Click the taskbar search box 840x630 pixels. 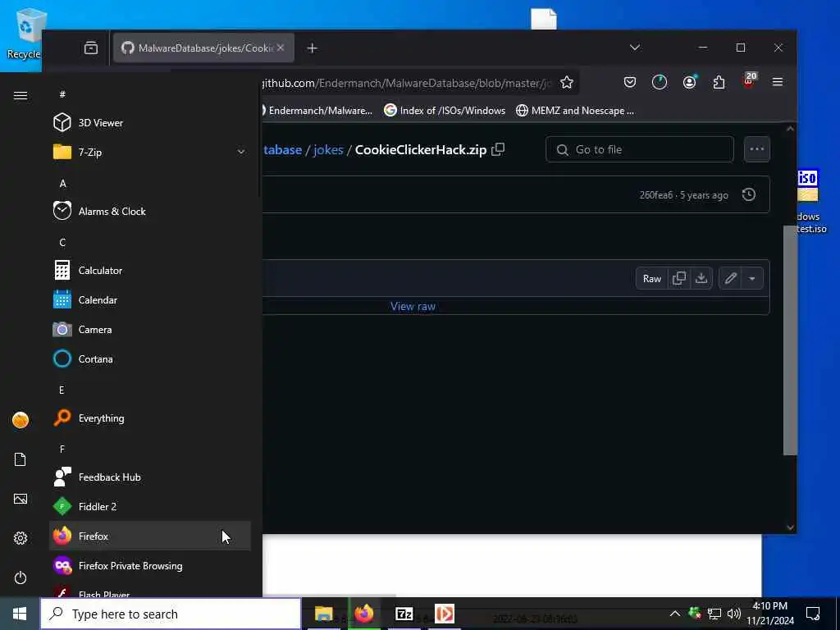coord(171,614)
